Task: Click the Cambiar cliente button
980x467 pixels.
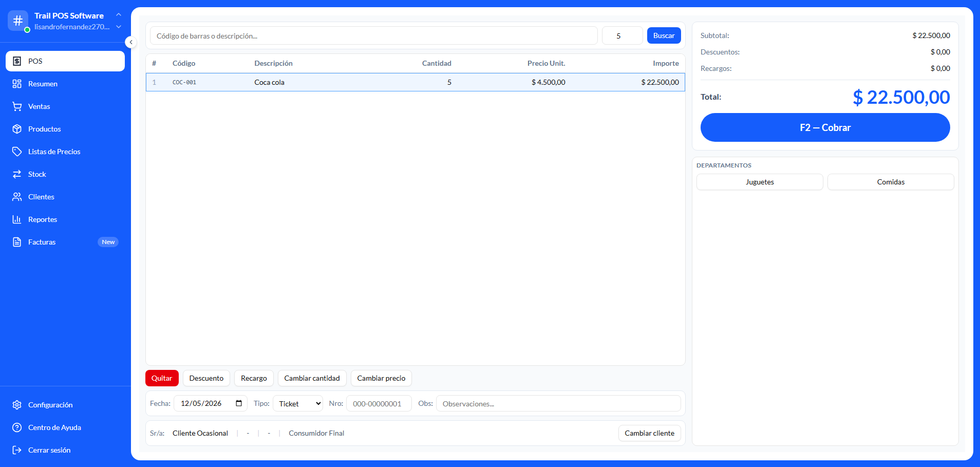Action: pyautogui.click(x=650, y=433)
